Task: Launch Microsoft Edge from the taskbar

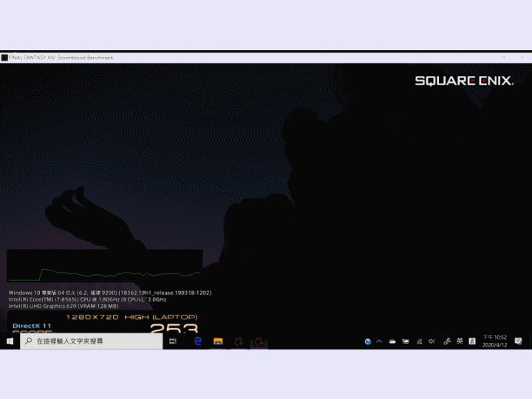Action: point(198,341)
